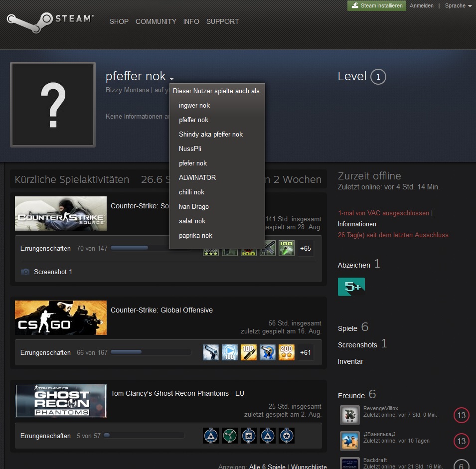Image resolution: width=476 pixels, height=469 pixels.
Task: Collapse the pfeffer nok name history arrow
Action: coord(171,79)
